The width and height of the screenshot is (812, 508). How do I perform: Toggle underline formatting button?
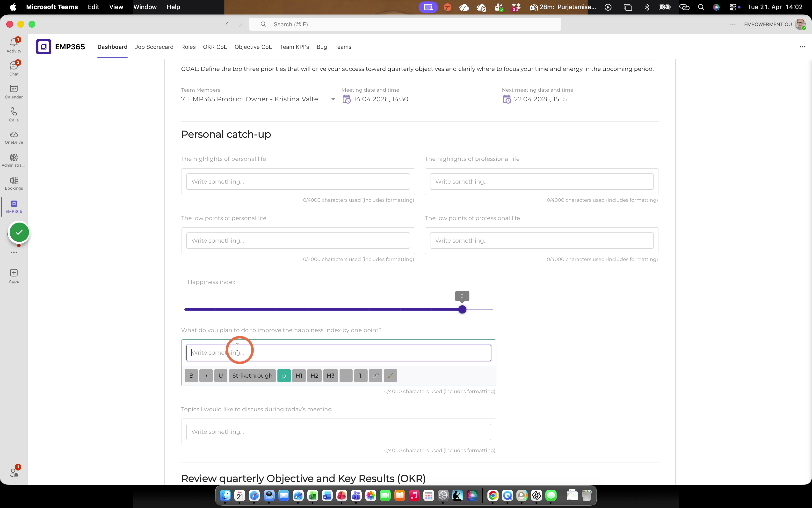click(221, 376)
